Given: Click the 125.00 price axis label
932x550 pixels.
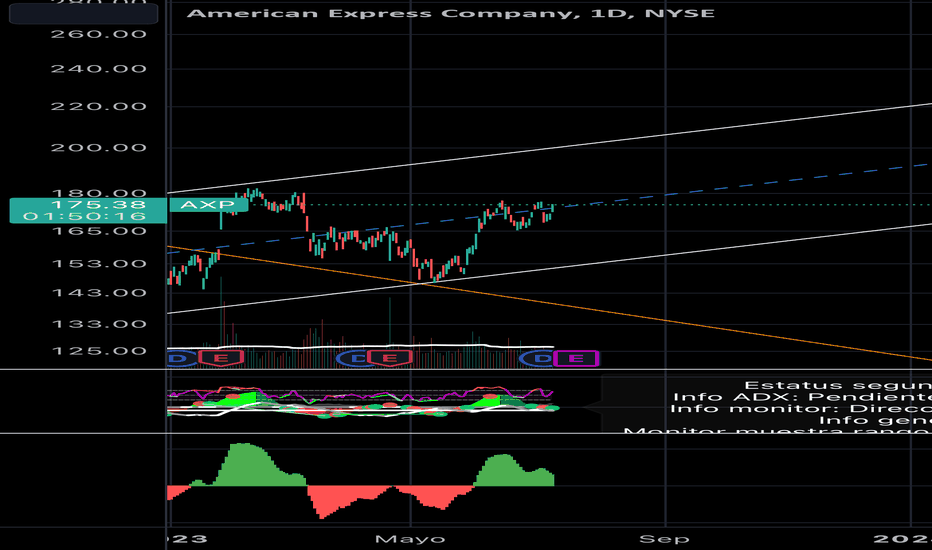Looking at the screenshot, I should coord(99,351).
